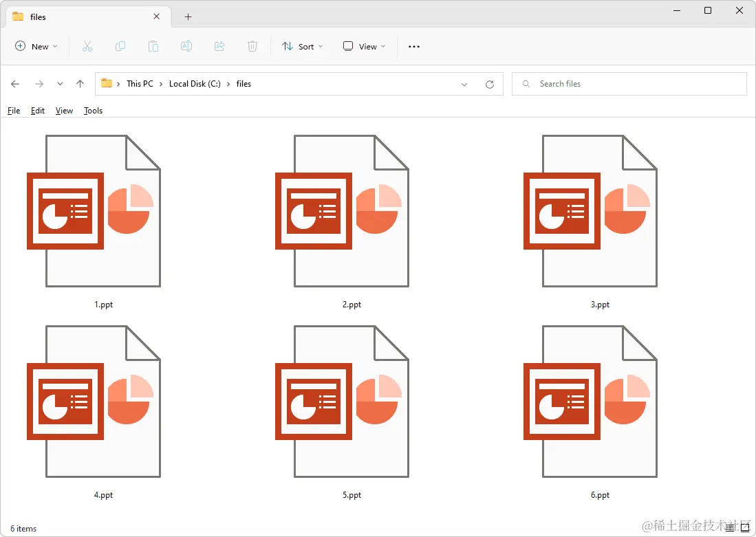Click the Share icon in toolbar

point(219,46)
